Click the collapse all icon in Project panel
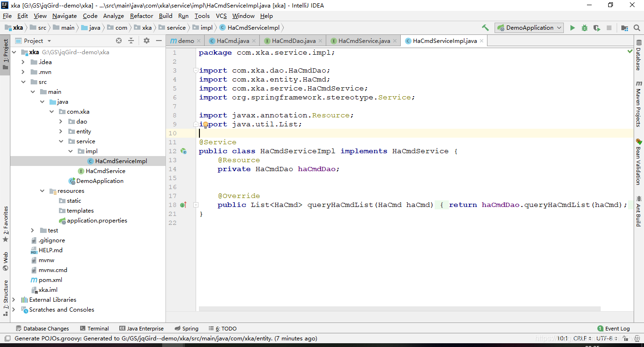The width and height of the screenshot is (644, 347). point(131,41)
